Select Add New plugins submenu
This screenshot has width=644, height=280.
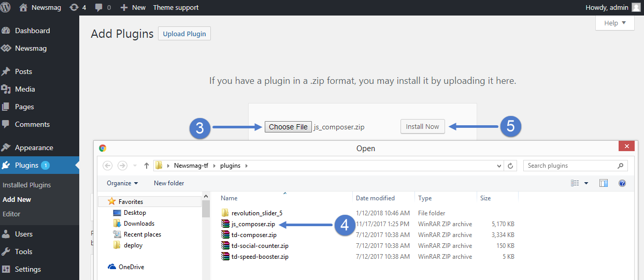coord(17,199)
